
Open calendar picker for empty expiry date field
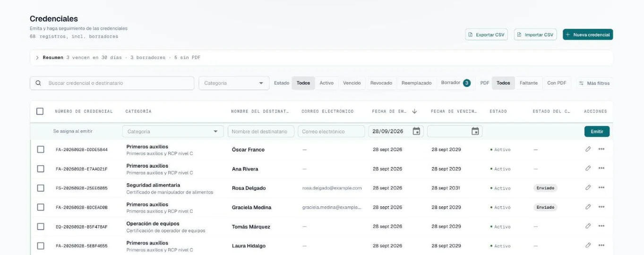(x=475, y=131)
